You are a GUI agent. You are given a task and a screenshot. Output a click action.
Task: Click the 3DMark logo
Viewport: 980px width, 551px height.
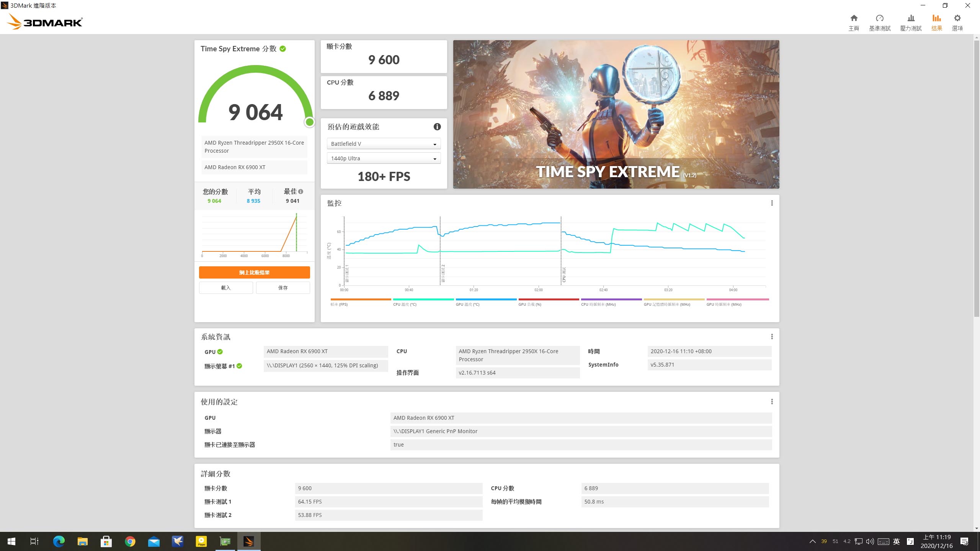tap(45, 22)
